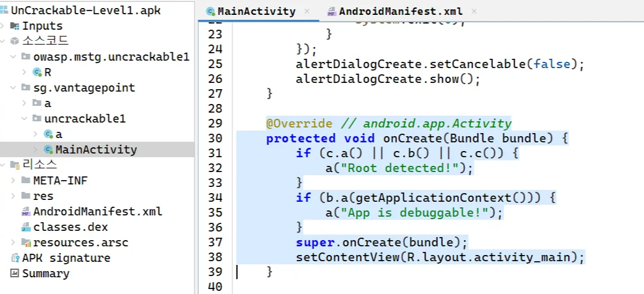Collapse the 소스코드 node
This screenshot has width=644, height=294.
pos(3,41)
